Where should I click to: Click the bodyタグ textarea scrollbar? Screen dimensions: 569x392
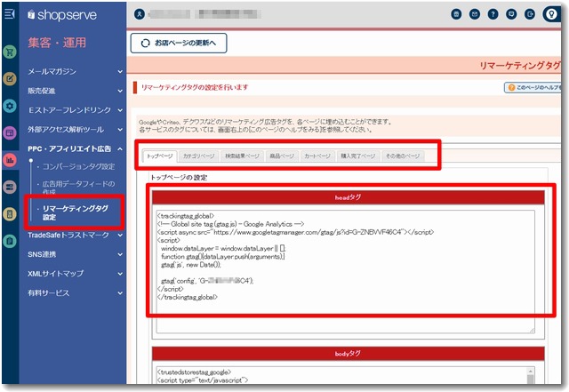[531, 376]
